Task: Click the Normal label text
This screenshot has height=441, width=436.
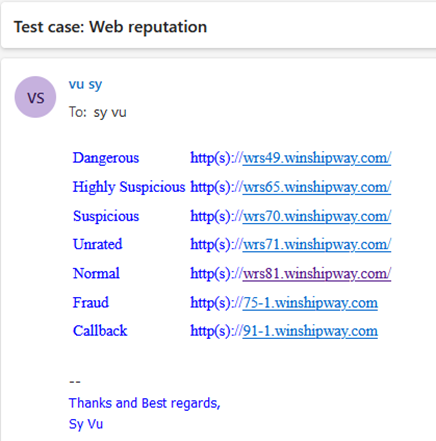Action: pyautogui.click(x=96, y=273)
